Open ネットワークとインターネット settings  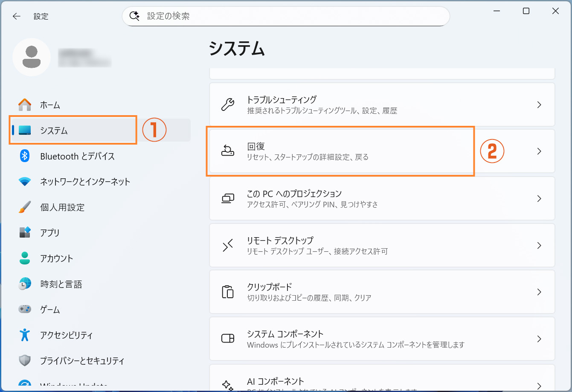click(x=101, y=182)
